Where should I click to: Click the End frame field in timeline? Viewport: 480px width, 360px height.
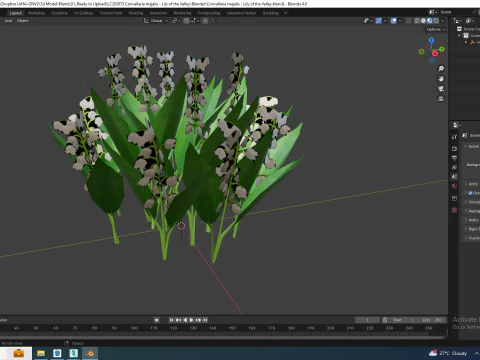click(x=432, y=320)
